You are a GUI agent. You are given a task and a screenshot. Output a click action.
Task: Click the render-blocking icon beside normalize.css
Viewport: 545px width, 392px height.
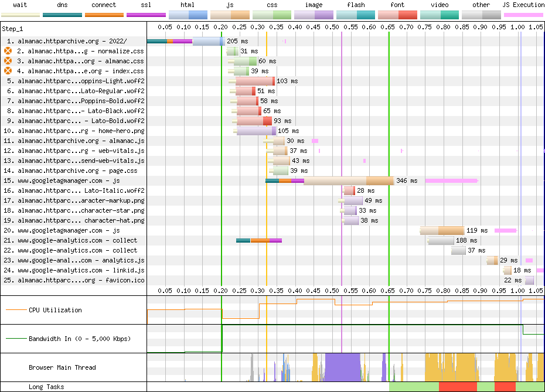point(8,51)
